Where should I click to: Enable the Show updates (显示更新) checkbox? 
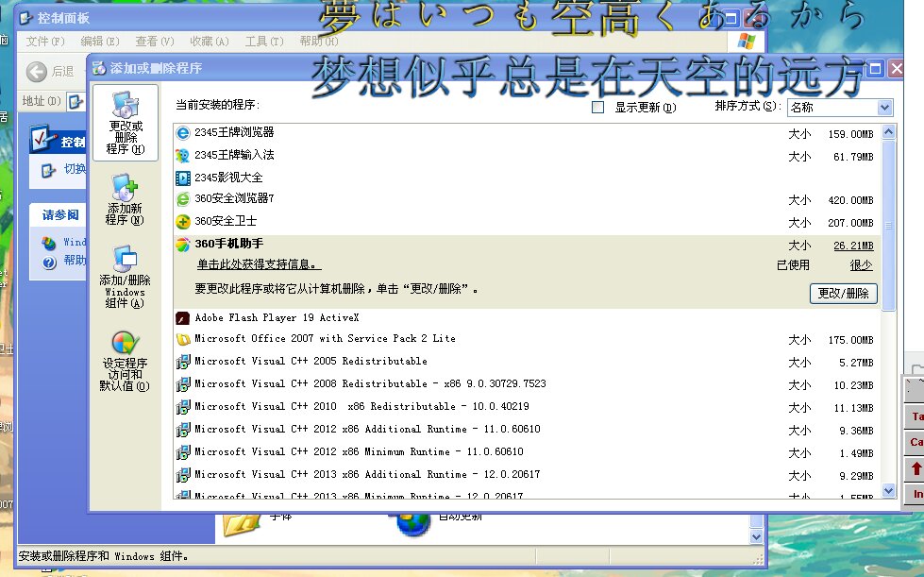click(597, 108)
